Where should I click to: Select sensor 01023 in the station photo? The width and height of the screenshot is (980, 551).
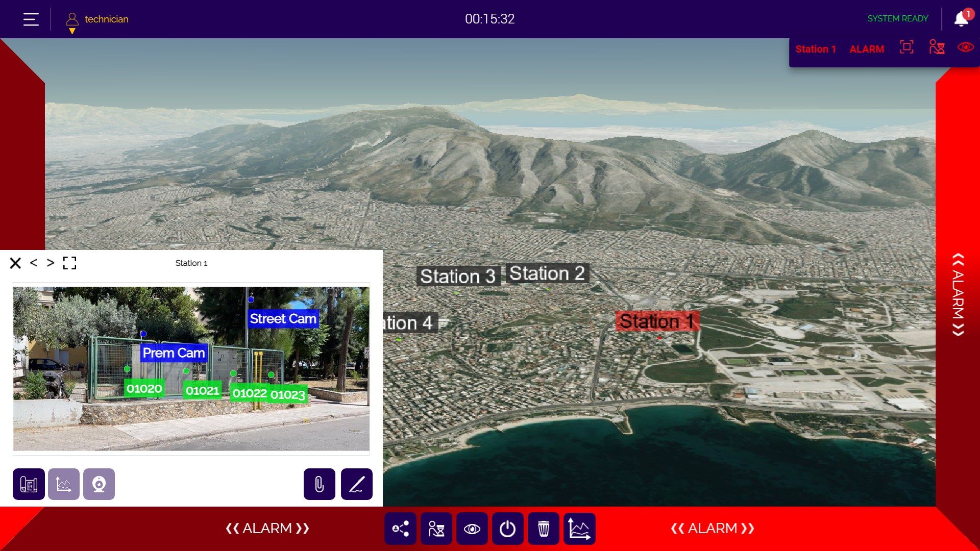(x=288, y=394)
